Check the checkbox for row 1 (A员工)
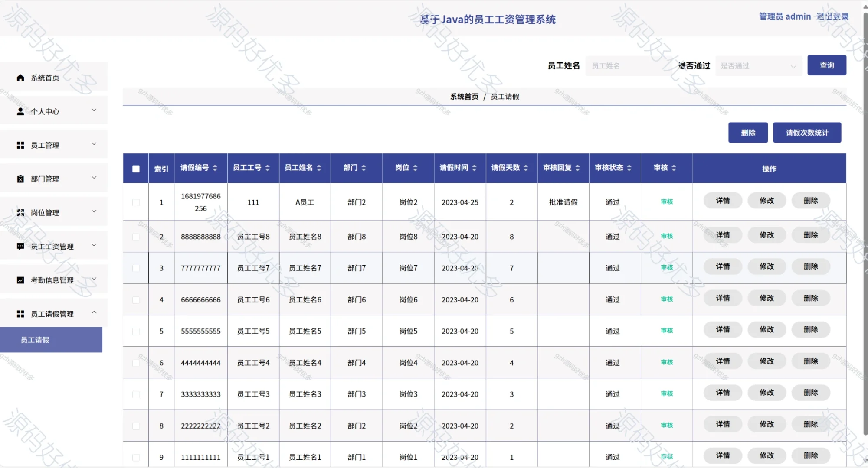Viewport: 868px width, 468px height. tap(136, 202)
